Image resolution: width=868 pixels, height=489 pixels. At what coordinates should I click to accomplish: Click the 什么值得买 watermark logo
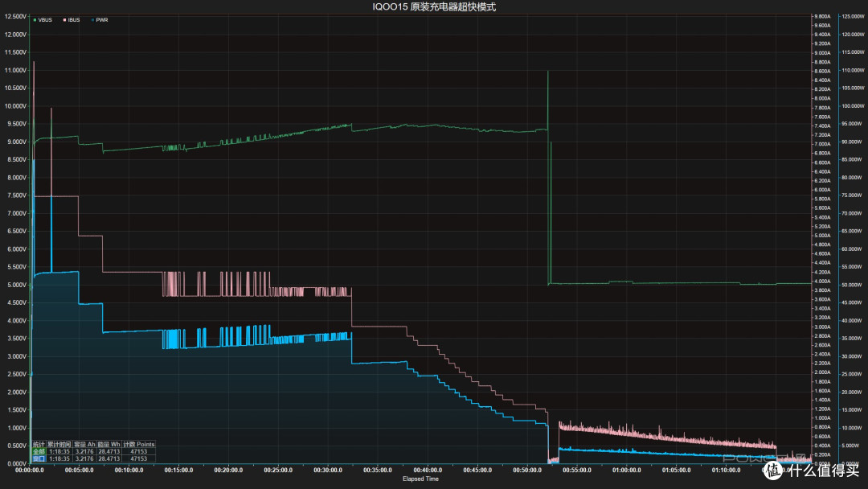pyautogui.click(x=812, y=471)
